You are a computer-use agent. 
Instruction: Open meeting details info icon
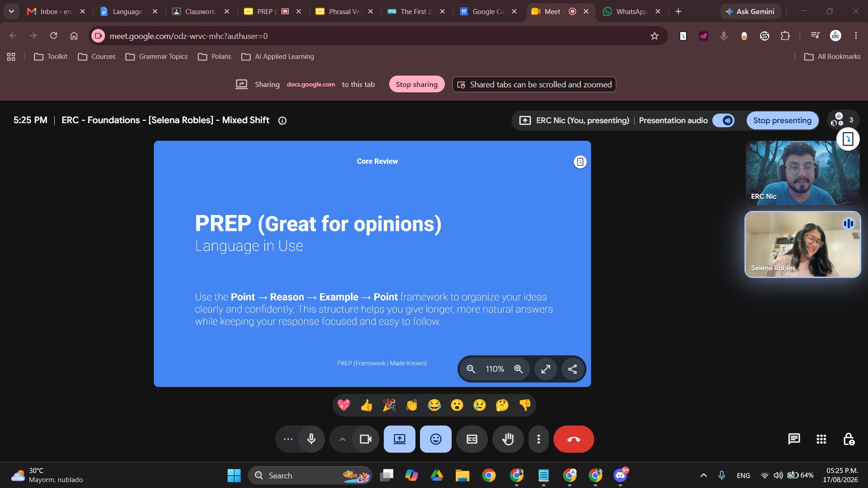282,120
